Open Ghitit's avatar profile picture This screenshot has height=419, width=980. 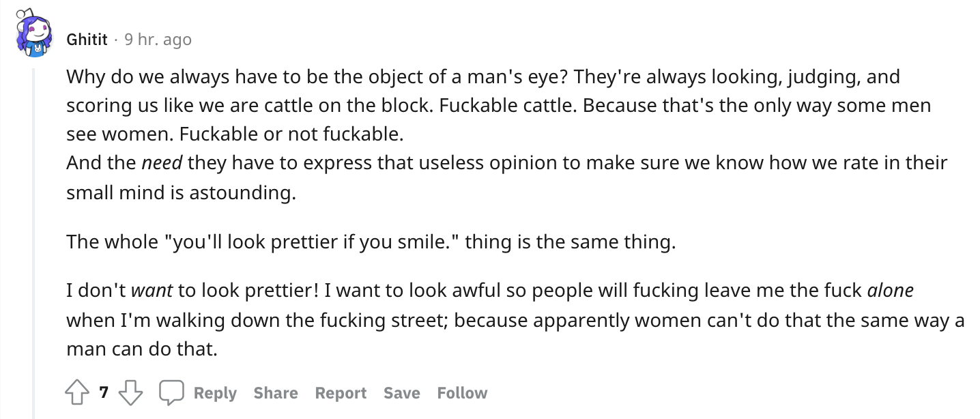[x=34, y=33]
